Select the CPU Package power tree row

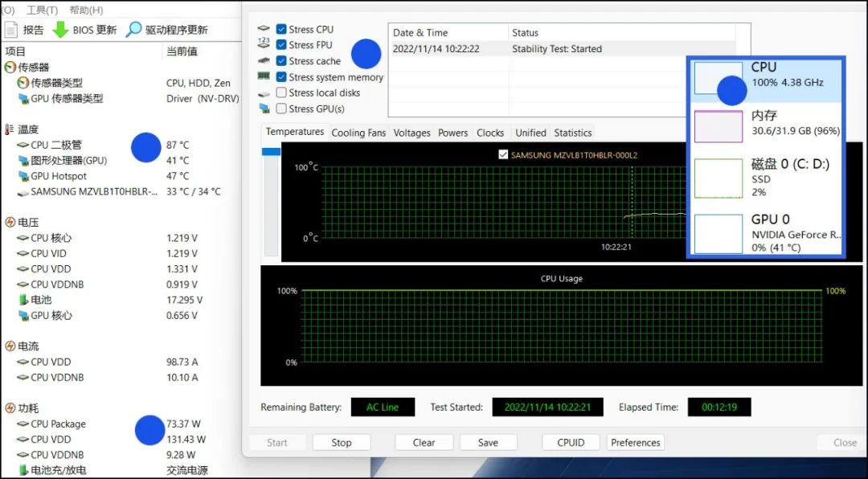coord(58,424)
